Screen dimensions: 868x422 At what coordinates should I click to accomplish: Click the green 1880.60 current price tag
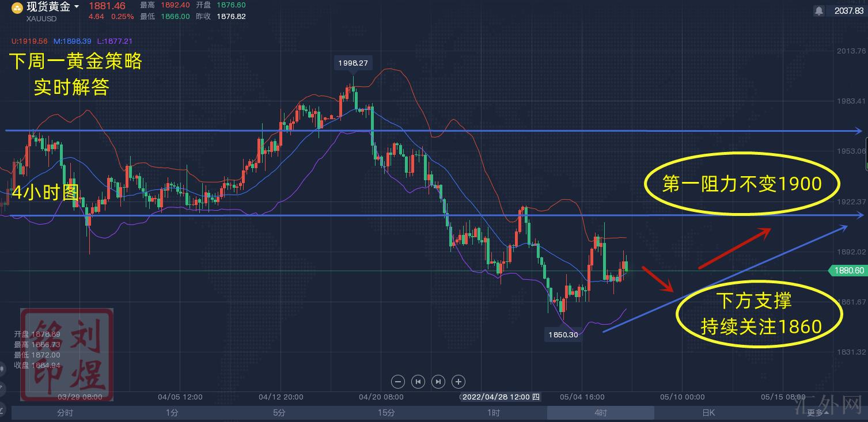(848, 271)
